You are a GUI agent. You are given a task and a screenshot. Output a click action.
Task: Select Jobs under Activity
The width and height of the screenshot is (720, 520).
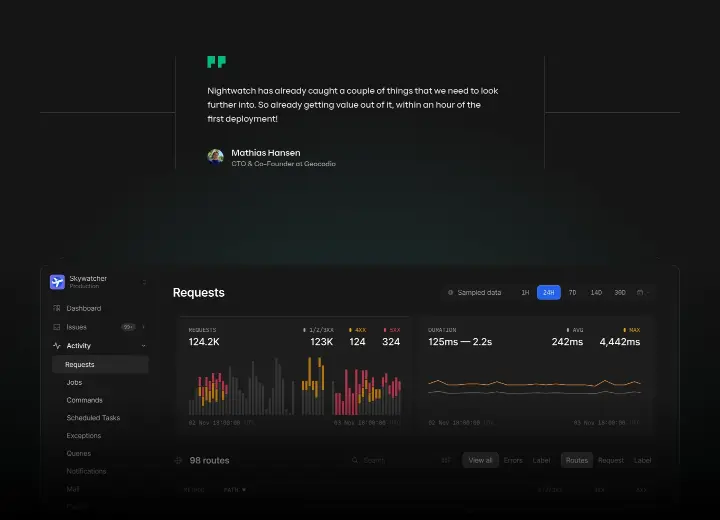[74, 382]
